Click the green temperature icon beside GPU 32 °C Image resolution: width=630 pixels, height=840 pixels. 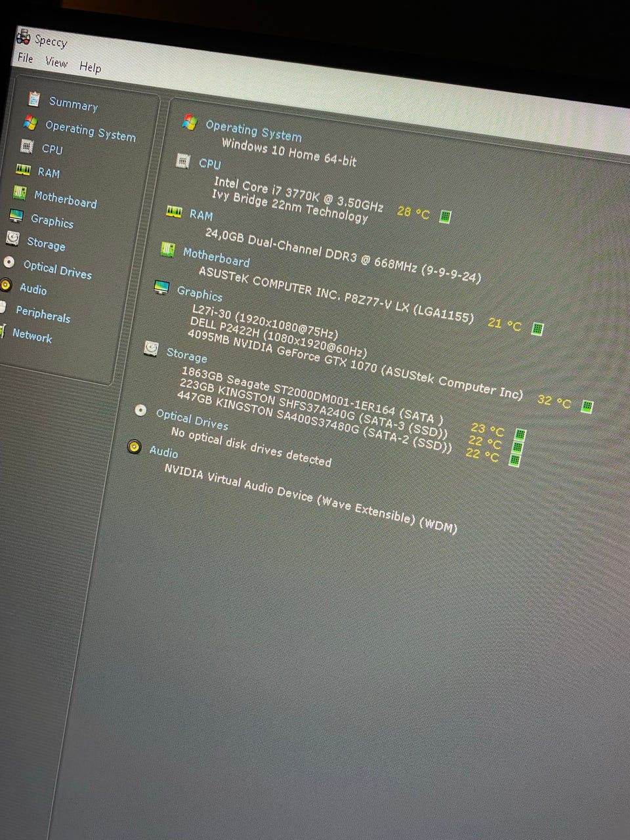click(x=587, y=406)
